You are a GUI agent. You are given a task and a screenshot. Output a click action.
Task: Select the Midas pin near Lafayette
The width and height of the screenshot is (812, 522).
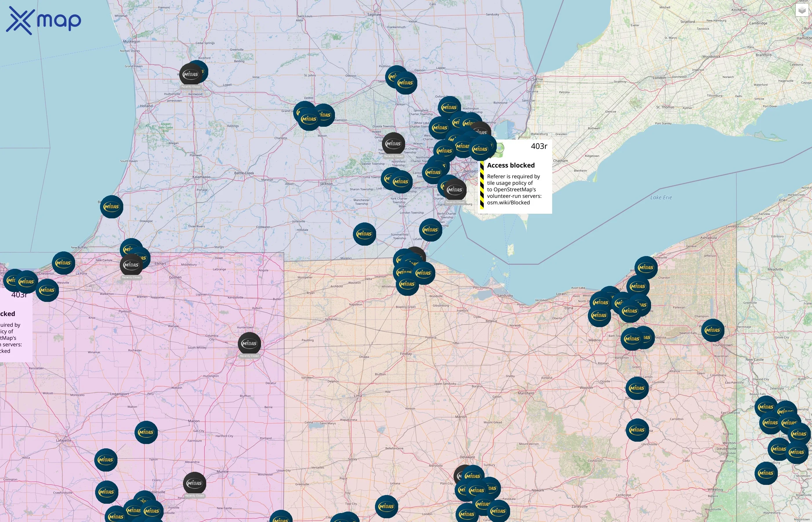(x=106, y=460)
